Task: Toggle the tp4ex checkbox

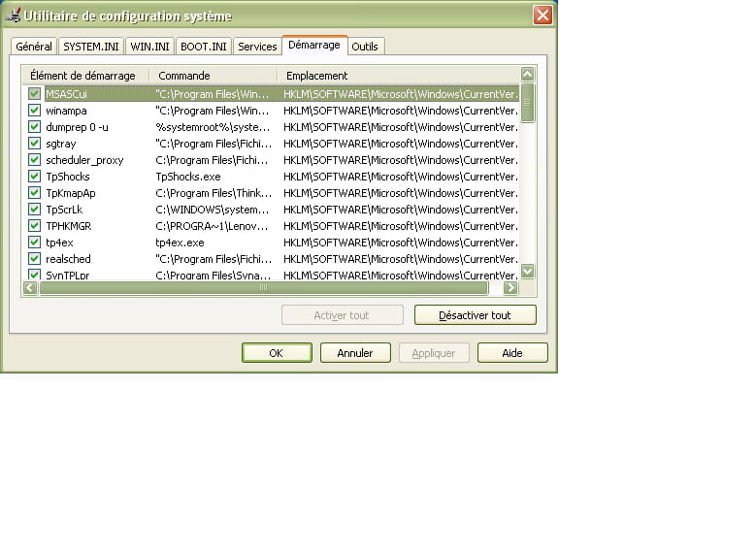Action: pos(34,242)
